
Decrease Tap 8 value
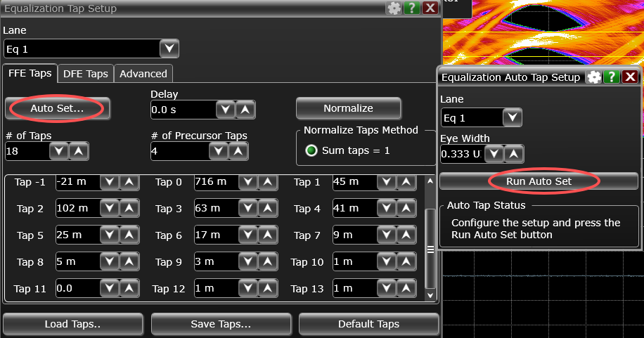pos(110,262)
